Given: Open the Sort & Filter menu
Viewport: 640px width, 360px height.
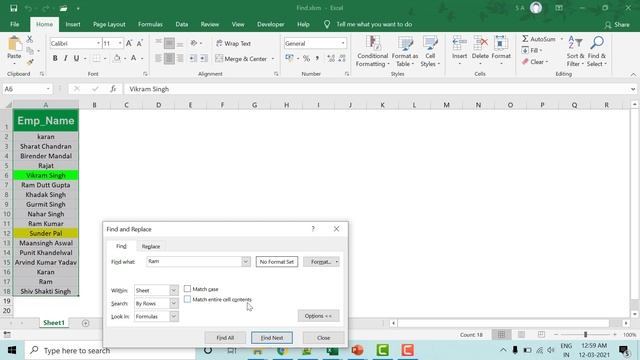Looking at the screenshot, I should [x=575, y=51].
